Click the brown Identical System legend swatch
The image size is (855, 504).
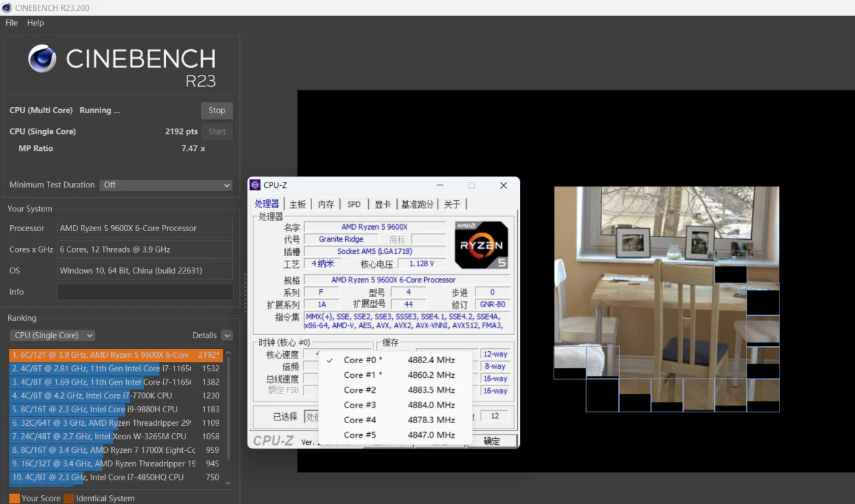(69, 499)
